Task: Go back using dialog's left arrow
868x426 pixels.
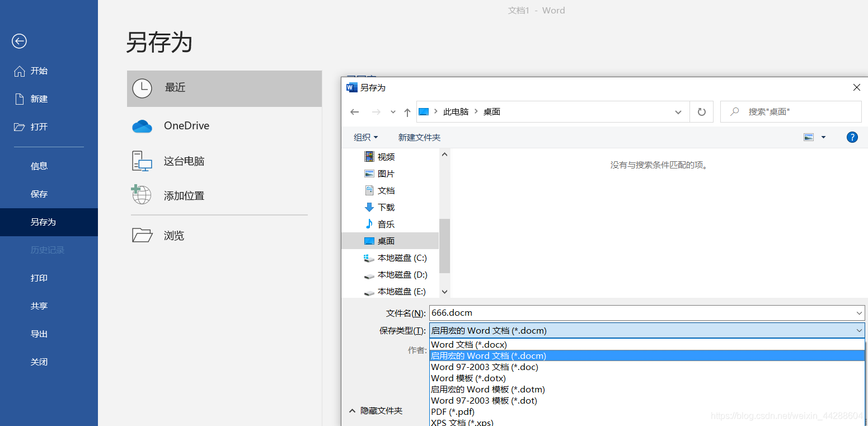Action: [355, 112]
